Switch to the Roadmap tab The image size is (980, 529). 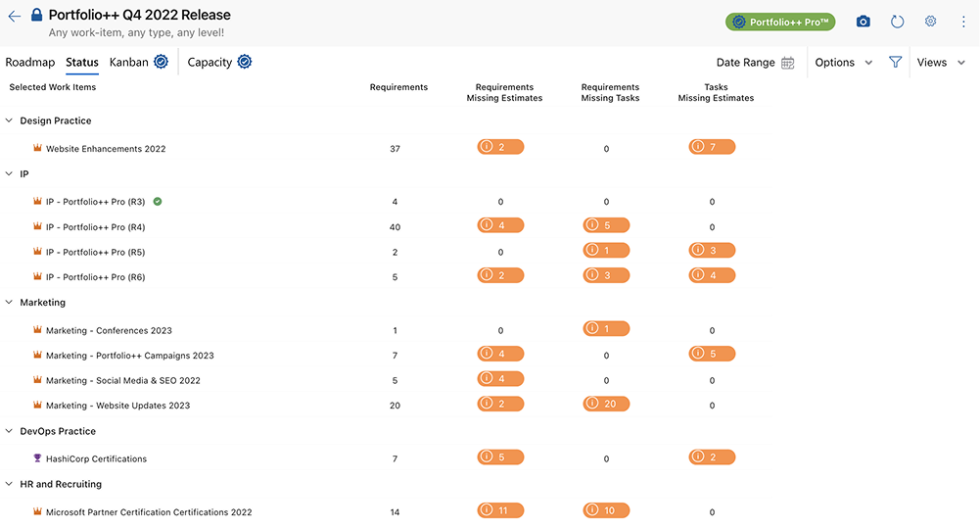[30, 63]
